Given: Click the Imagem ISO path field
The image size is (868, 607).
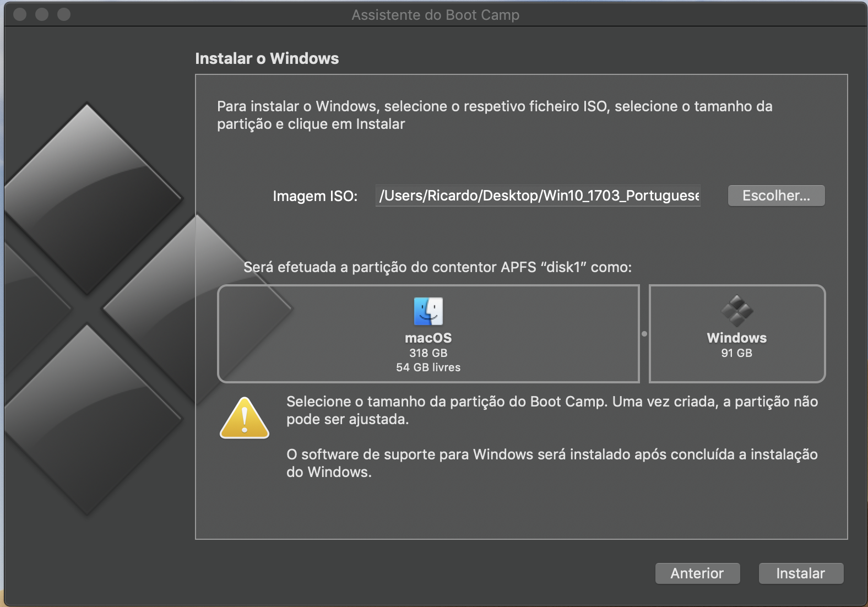Looking at the screenshot, I should [538, 196].
